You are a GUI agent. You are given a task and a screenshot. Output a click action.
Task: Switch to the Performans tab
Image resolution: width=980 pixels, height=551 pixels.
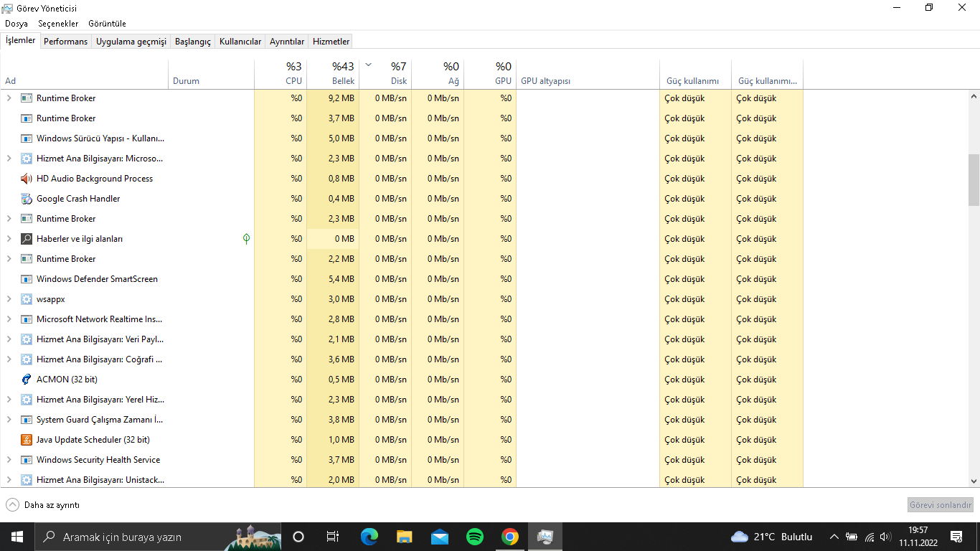coord(66,42)
